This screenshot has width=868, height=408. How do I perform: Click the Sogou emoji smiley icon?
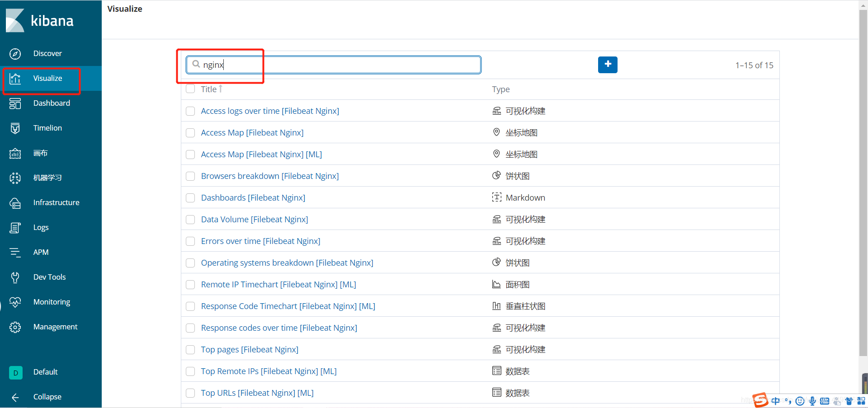pyautogui.click(x=800, y=401)
